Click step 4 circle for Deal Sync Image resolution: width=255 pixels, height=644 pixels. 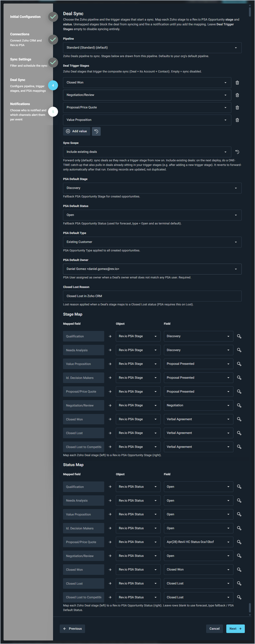(53, 86)
